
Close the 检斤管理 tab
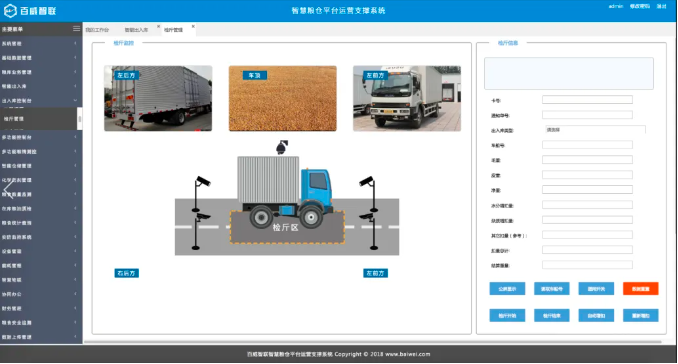(193, 26)
